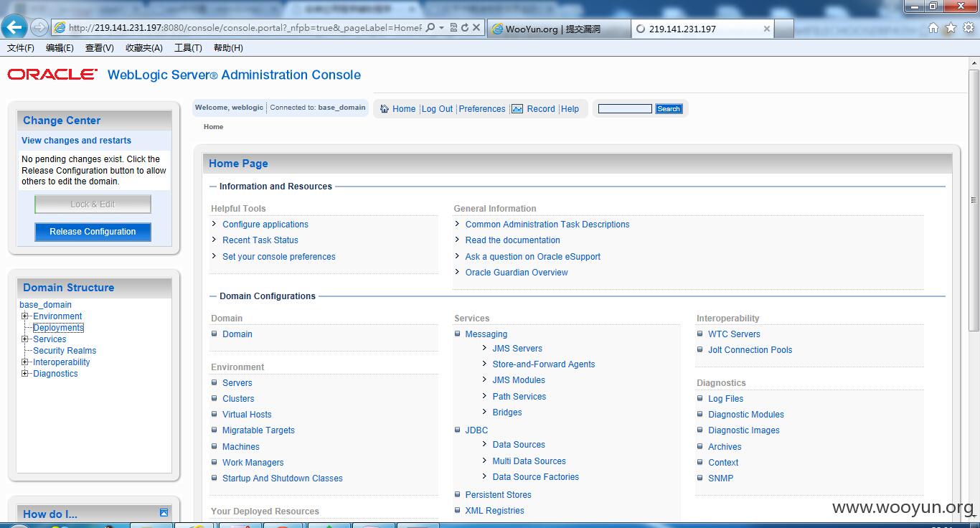
Task: Click the blue Search button
Action: pos(669,109)
